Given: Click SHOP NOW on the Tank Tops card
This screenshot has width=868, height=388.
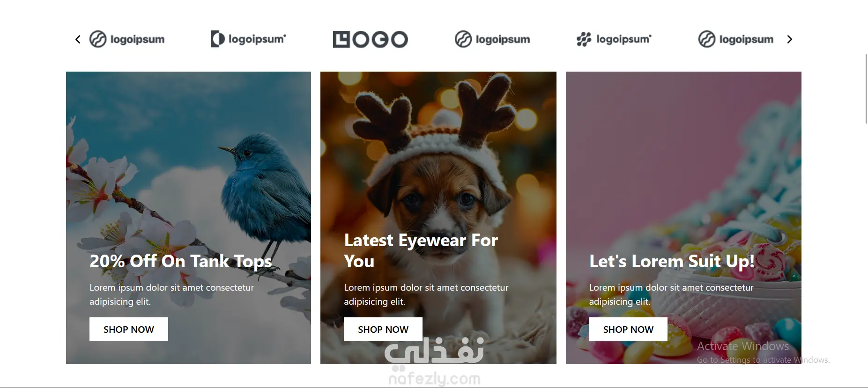Looking at the screenshot, I should coord(129,329).
